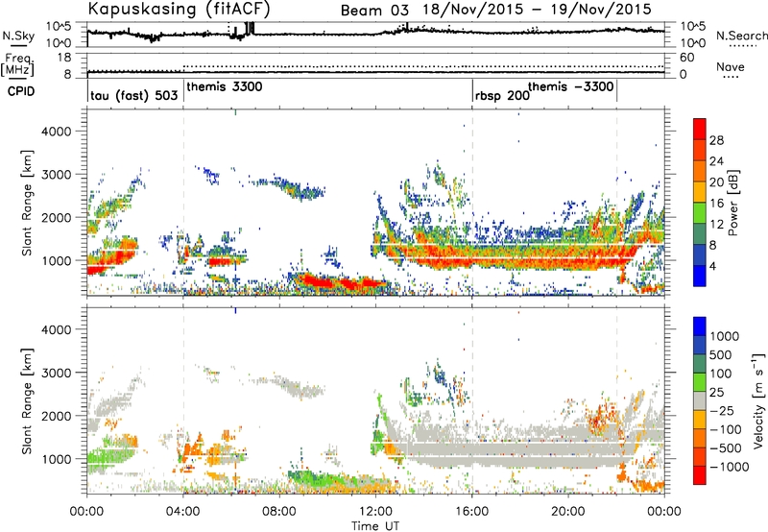Click the 'themis -3300' CPID label
The width and height of the screenshot is (768, 532).
[x=570, y=86]
